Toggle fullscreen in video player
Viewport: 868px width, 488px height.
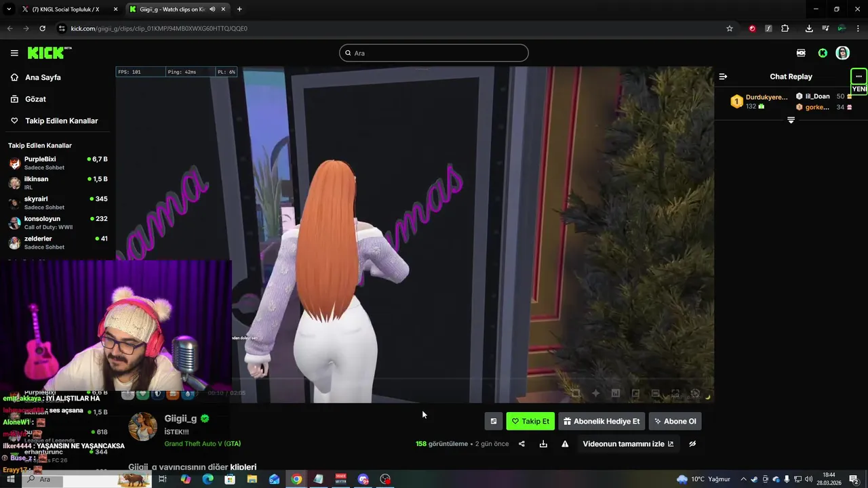tap(675, 393)
